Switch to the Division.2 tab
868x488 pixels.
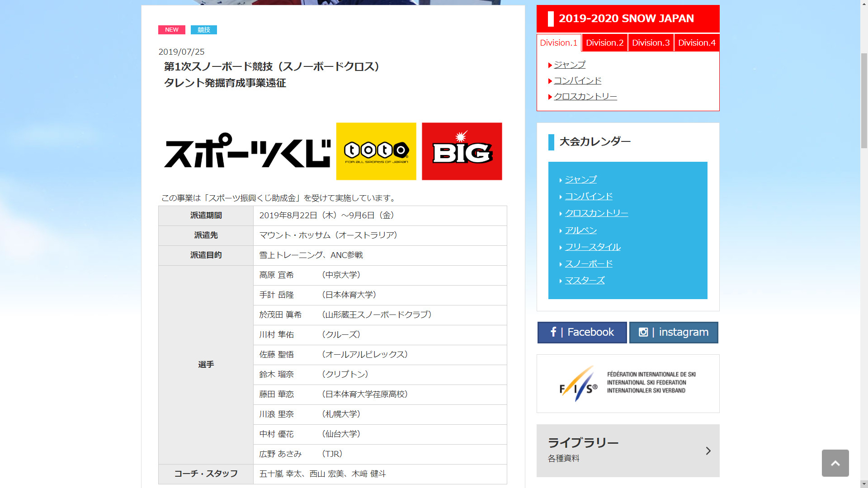tap(604, 42)
